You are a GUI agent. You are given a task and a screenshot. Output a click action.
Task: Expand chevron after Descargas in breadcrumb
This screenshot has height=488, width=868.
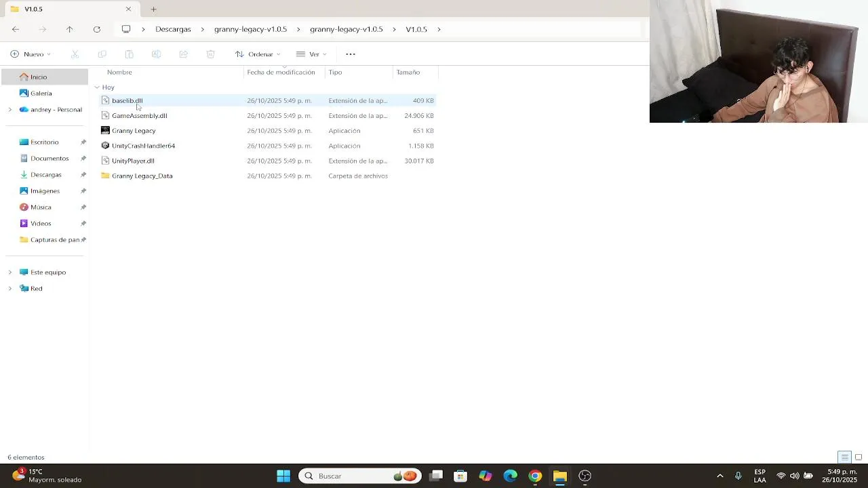tap(203, 29)
